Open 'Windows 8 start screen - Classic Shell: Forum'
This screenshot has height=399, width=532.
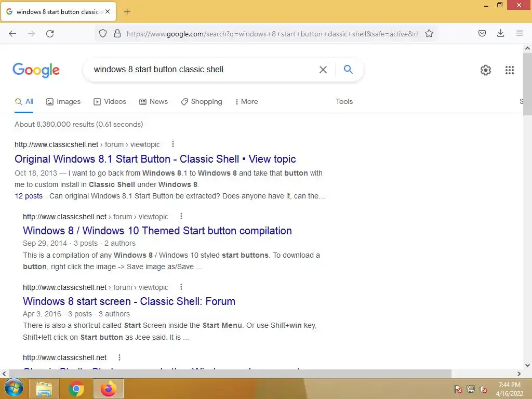[129, 301]
